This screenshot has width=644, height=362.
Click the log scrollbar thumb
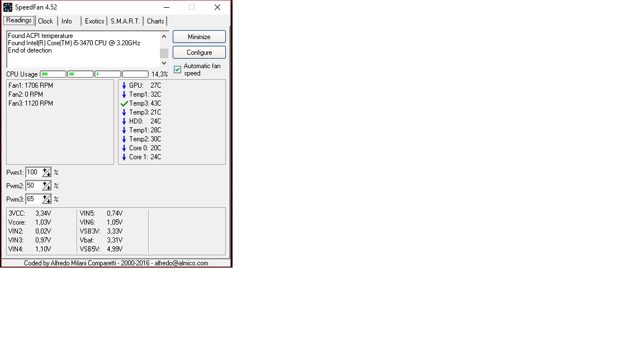[x=164, y=54]
